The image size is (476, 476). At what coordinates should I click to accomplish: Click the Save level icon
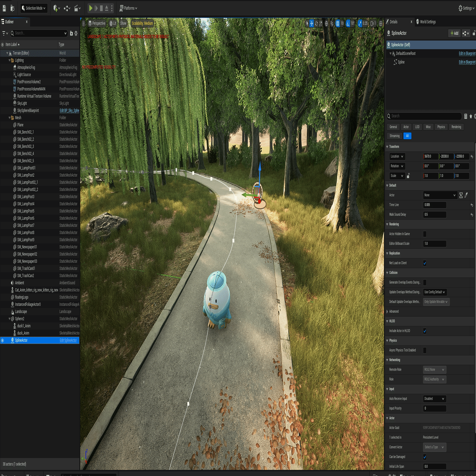pos(4,8)
